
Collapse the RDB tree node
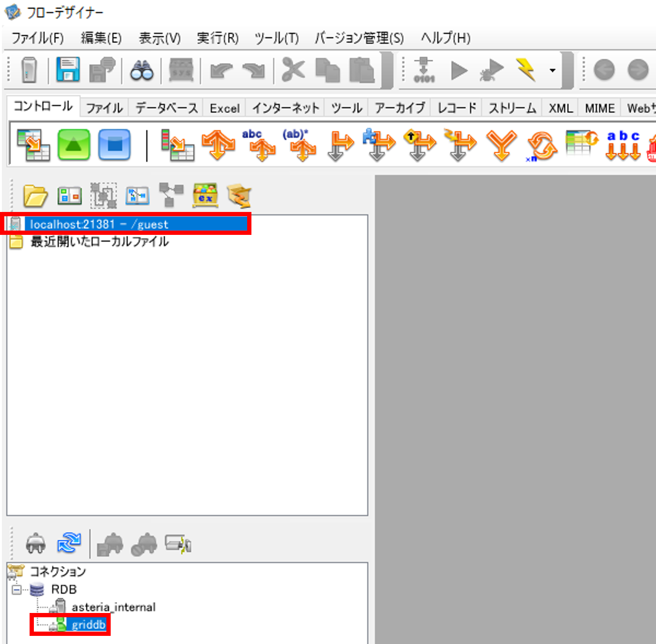(17, 590)
